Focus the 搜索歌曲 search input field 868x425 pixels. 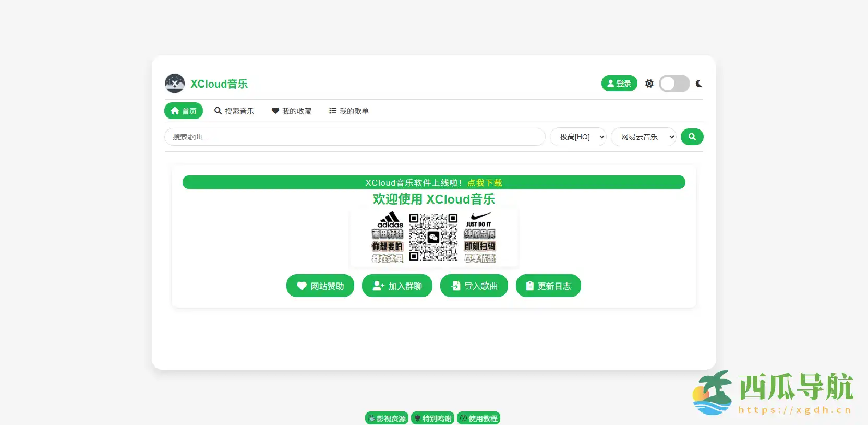tap(355, 137)
